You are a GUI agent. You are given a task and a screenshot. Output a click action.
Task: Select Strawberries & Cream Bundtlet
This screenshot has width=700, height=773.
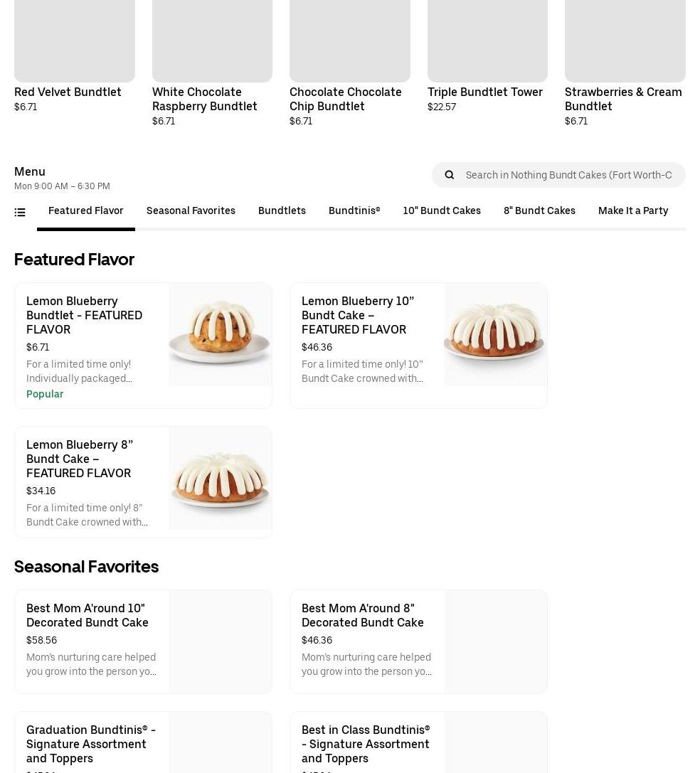pos(622,99)
